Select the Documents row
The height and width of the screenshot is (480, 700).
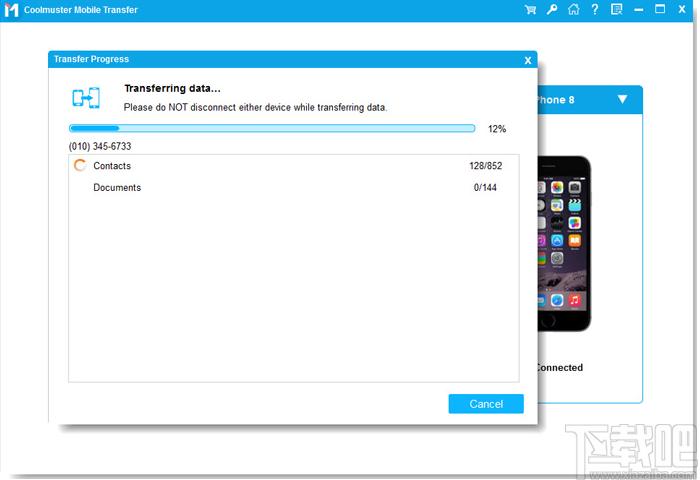pos(293,188)
